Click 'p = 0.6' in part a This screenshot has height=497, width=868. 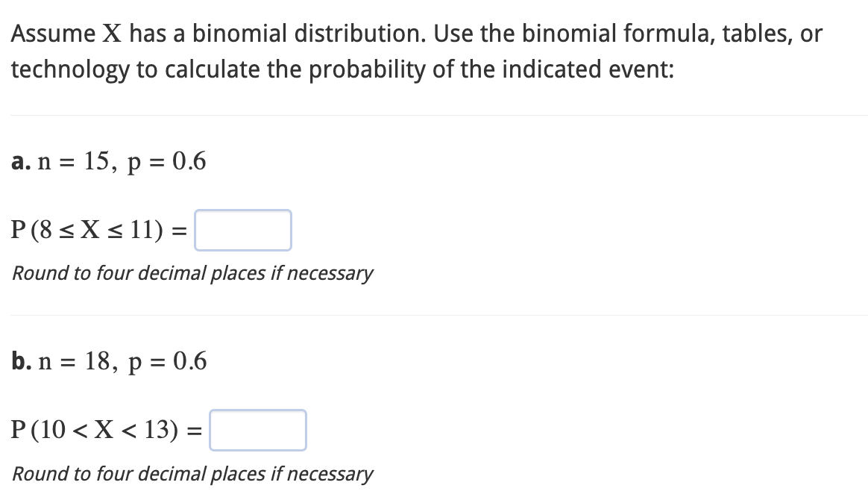pyautogui.click(x=166, y=163)
